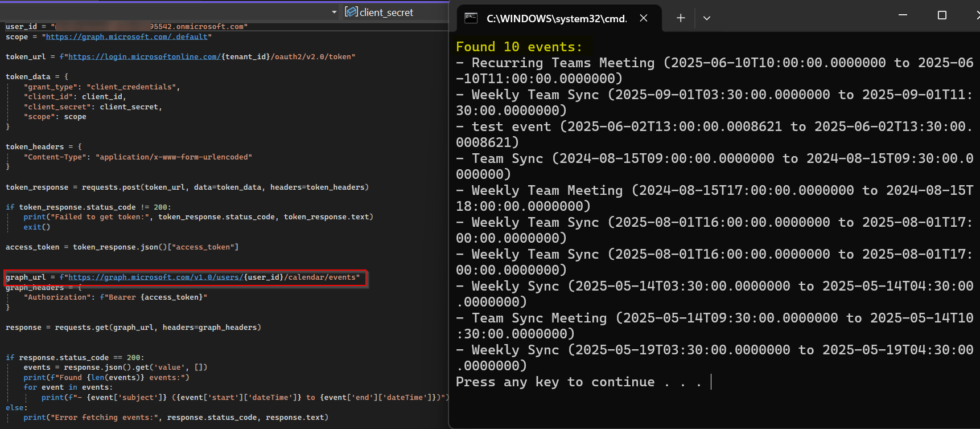This screenshot has height=429, width=980.
Task: Maximize the terminal window
Action: (942, 15)
